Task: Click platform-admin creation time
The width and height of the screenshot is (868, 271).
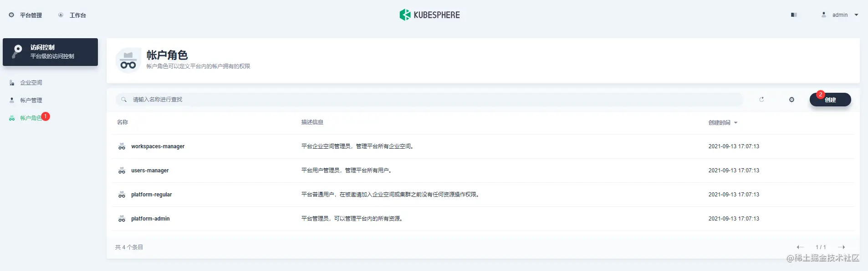Action: click(734, 219)
